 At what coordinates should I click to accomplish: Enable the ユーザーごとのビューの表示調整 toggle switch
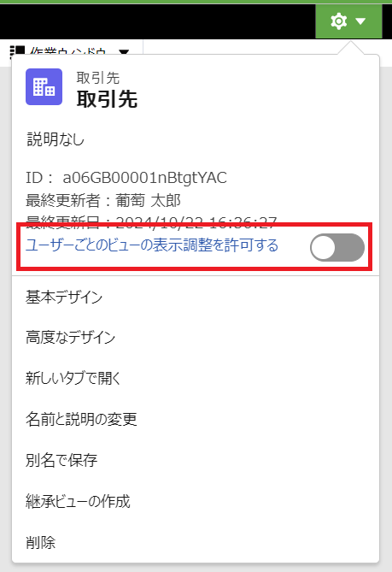[337, 247]
